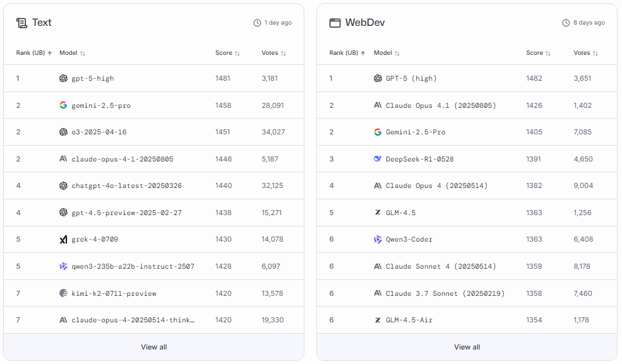Image resolution: width=622 pixels, height=364 pixels.
Task: Click Google logo next to gemini-2.5-pro
Action: [64, 105]
